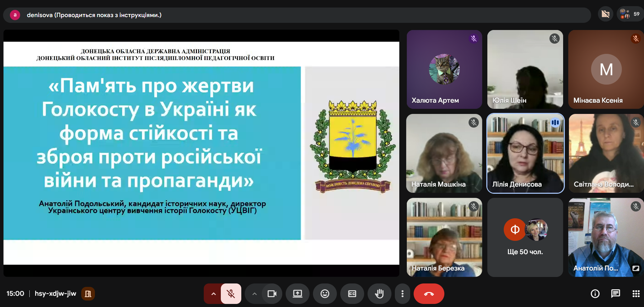The height and width of the screenshot is (307, 644).
Task: Raise hand in the meeting
Action: point(379,293)
